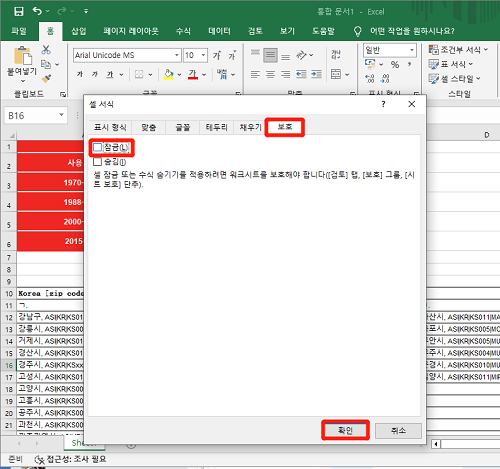500x469 pixels.
Task: Decrease font size with the smaller 가 icon
Action: pos(232,55)
